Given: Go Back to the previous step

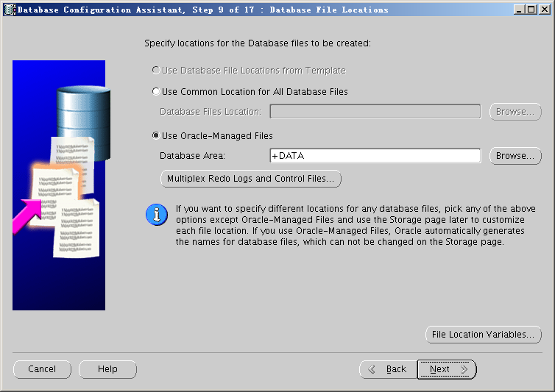Looking at the screenshot, I should pyautogui.click(x=387, y=369).
